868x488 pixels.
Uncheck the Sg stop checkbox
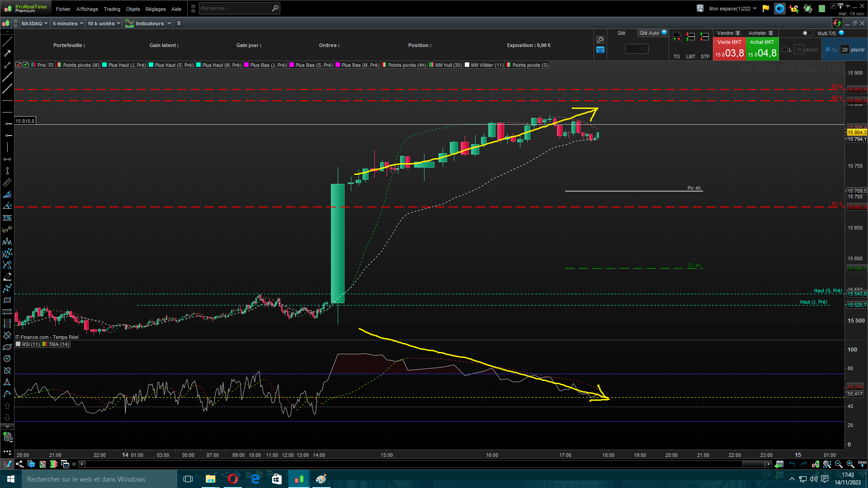[x=828, y=50]
